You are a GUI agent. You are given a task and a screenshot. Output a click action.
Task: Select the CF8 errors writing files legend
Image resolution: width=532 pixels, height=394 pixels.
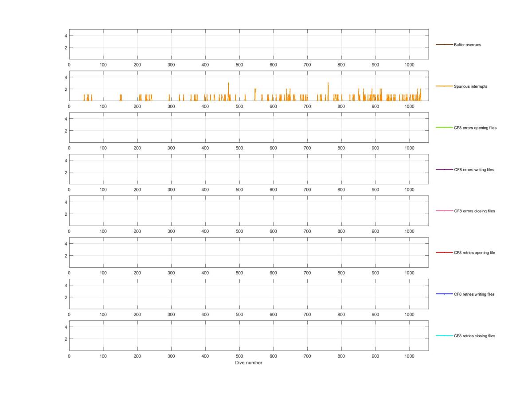474,170
